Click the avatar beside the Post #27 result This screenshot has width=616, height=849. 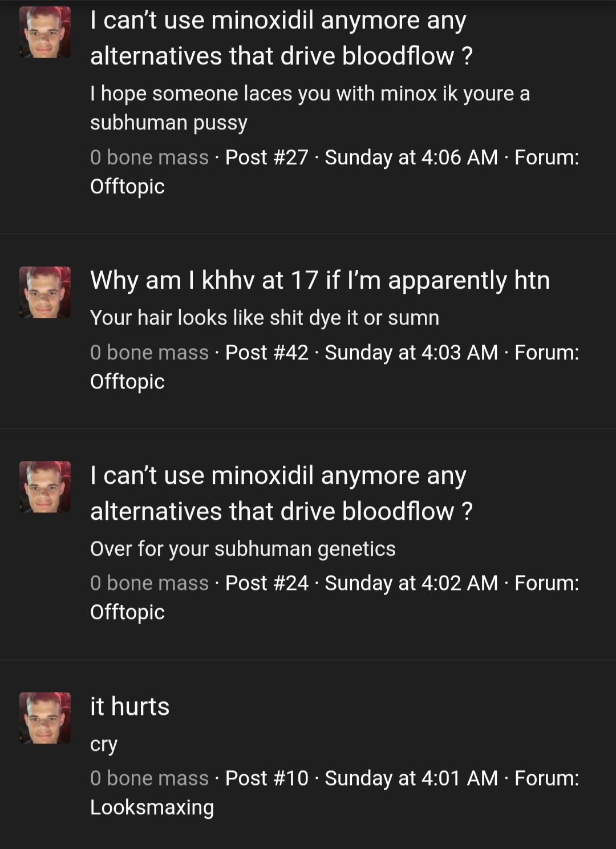tap(45, 33)
